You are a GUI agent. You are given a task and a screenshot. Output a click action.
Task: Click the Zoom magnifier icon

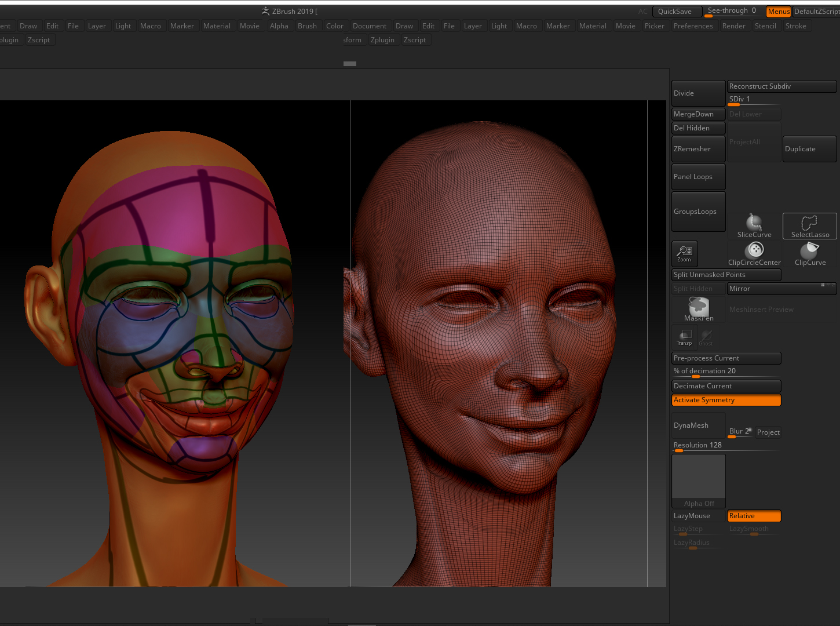tap(685, 253)
